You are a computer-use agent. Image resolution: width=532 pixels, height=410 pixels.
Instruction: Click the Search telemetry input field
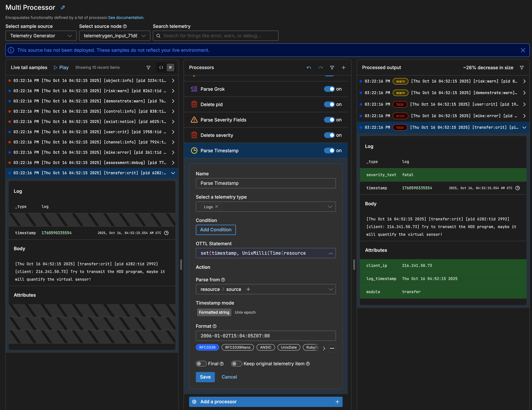tap(216, 36)
